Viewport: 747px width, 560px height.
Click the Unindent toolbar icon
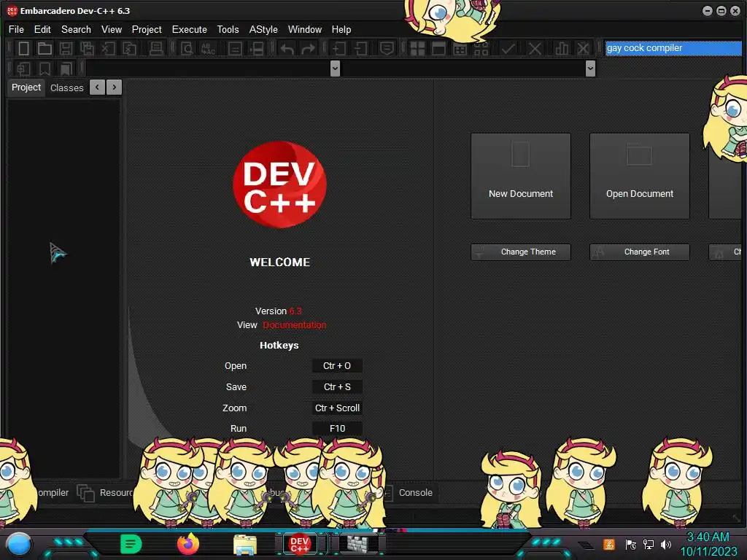(x=360, y=49)
